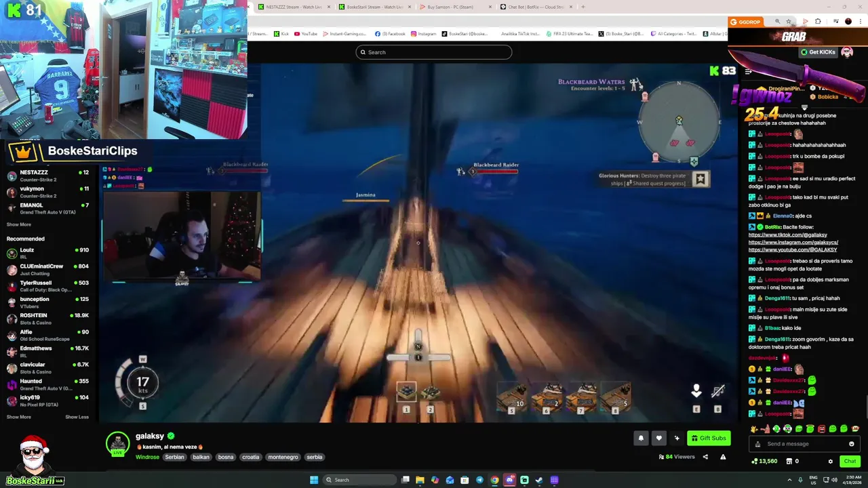868x488 pixels.
Task: Open CLUEminatiCrew recommended channel
Action: [47, 269]
